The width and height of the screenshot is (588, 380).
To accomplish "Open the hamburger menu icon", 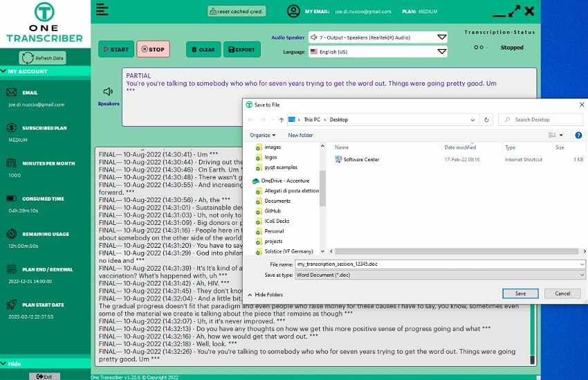I will tap(102, 10).
